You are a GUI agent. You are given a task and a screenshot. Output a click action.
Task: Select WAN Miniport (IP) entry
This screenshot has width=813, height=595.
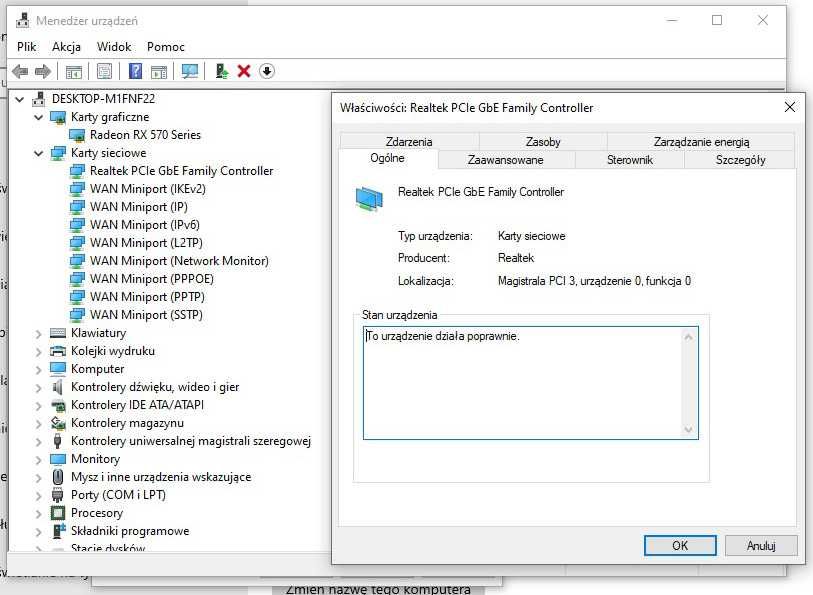click(139, 207)
